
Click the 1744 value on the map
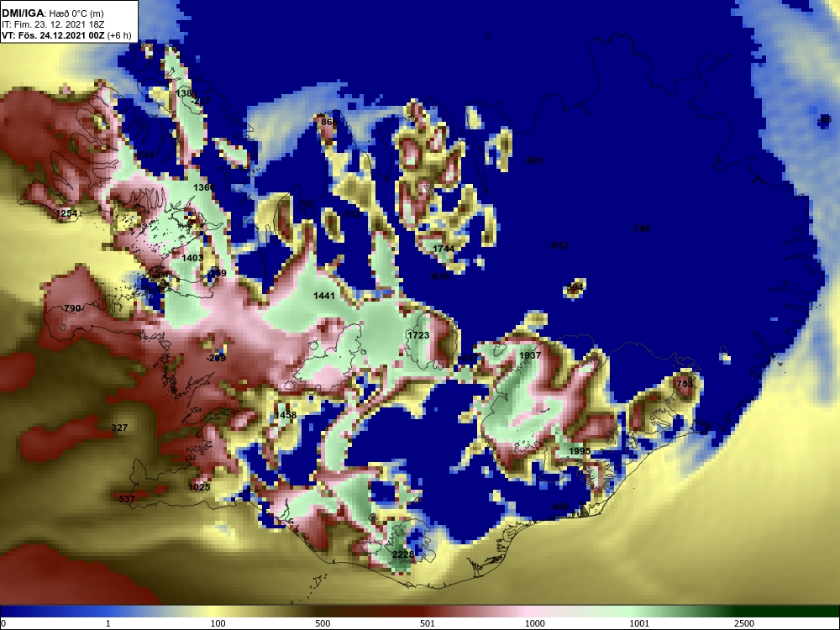(444, 249)
